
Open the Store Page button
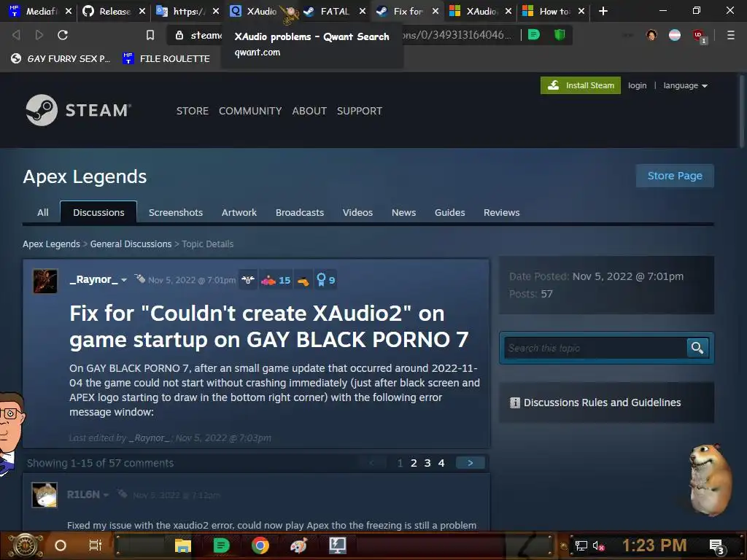coord(675,176)
